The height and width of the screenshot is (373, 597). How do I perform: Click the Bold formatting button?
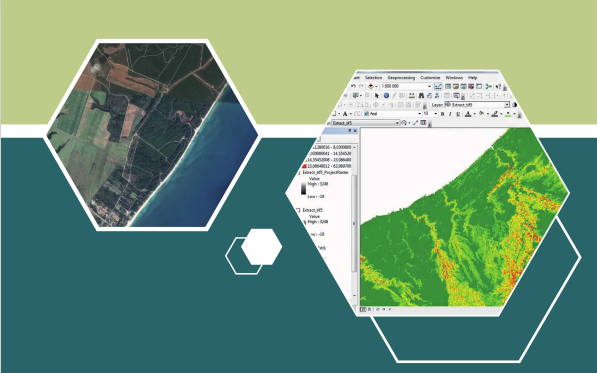(x=442, y=114)
